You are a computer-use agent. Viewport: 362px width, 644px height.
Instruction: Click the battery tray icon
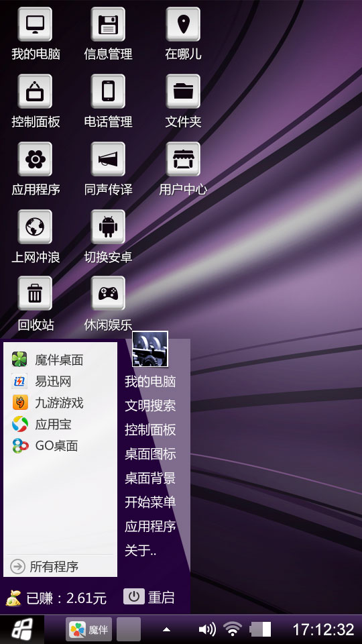tap(260, 629)
